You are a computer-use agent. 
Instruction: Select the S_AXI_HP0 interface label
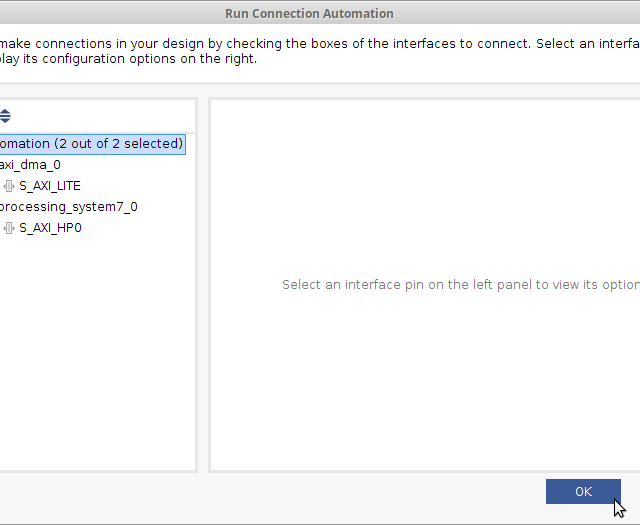50,228
